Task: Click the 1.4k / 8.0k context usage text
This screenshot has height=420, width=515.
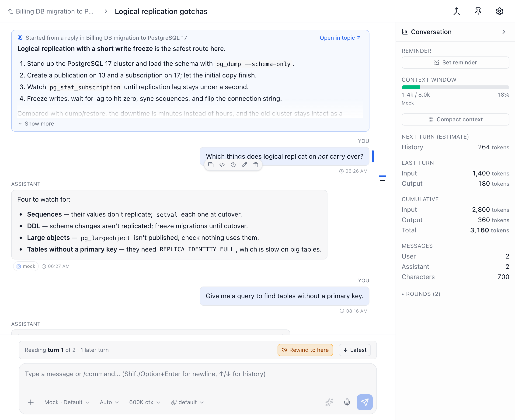Action: click(416, 94)
